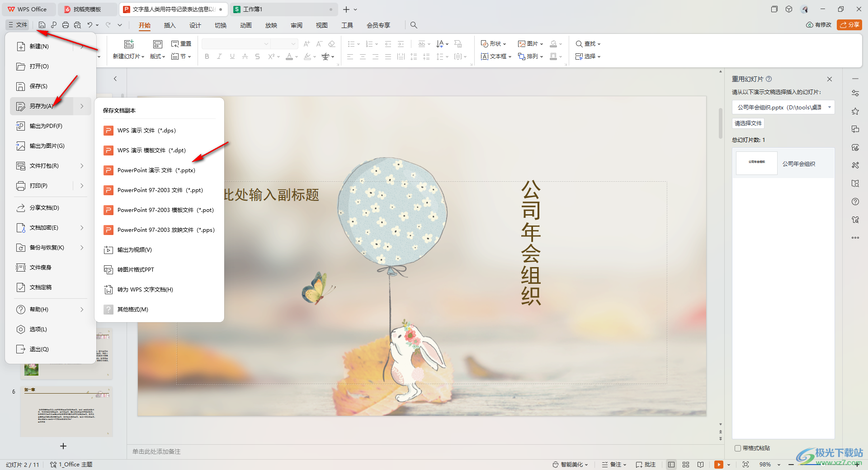Screen dimensions: 868x470
Task: Add new slide plus button below thumbnails
Action: pyautogui.click(x=63, y=446)
